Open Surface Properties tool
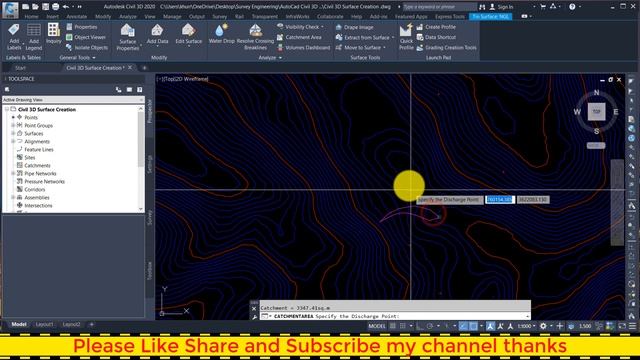Screen dimensions: 640x360 click(x=128, y=37)
